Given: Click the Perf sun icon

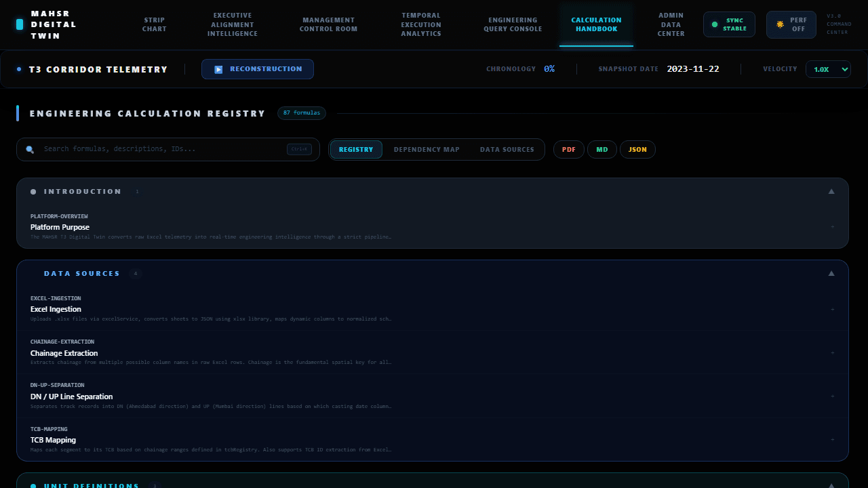Looking at the screenshot, I should coord(780,24).
